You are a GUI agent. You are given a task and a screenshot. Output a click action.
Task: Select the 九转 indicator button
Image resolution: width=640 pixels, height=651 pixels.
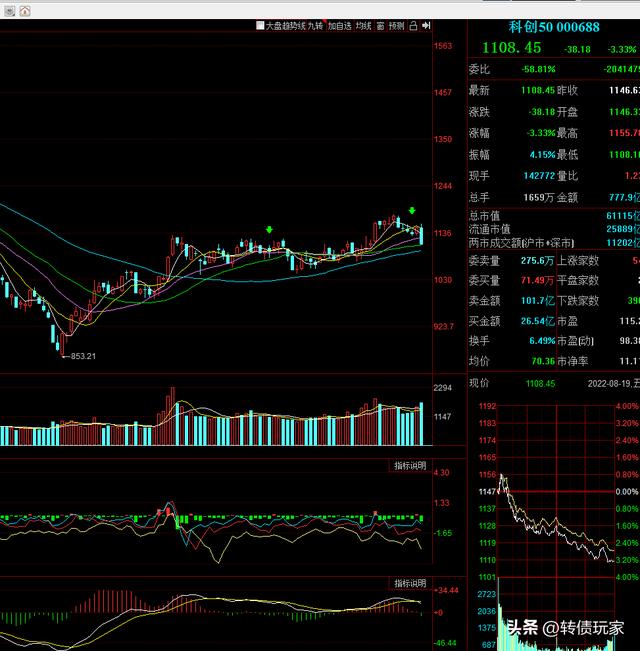(x=316, y=26)
